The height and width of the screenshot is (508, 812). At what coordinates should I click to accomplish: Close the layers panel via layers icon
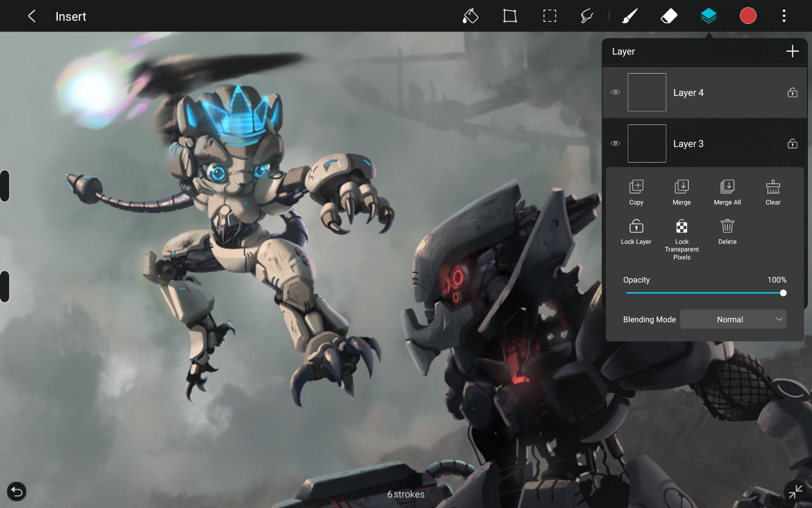708,16
